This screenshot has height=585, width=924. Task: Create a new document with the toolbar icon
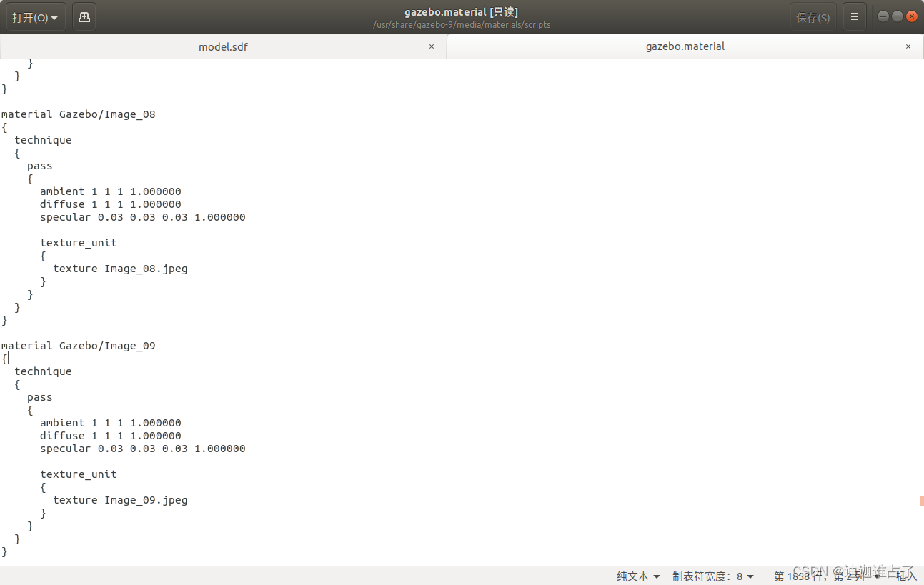coord(84,17)
